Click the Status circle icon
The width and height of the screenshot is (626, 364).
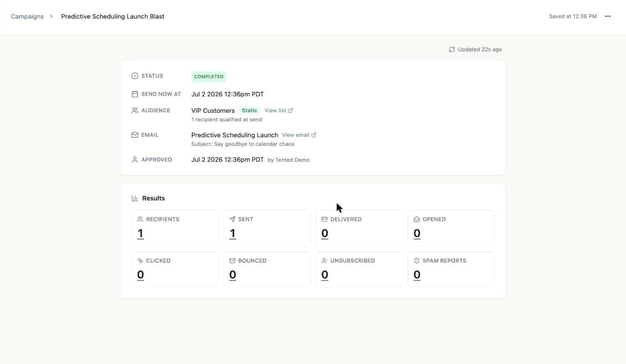(x=135, y=76)
